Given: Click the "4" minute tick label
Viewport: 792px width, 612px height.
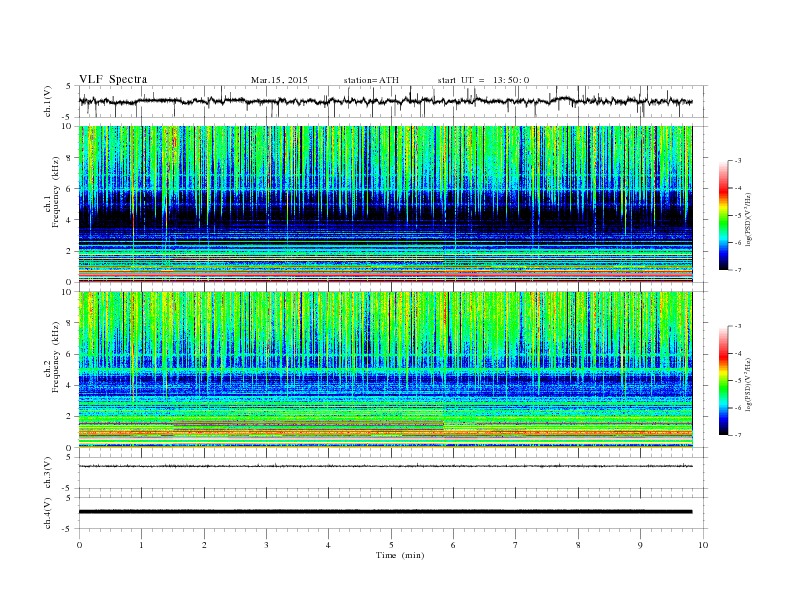Looking at the screenshot, I should click(329, 545).
